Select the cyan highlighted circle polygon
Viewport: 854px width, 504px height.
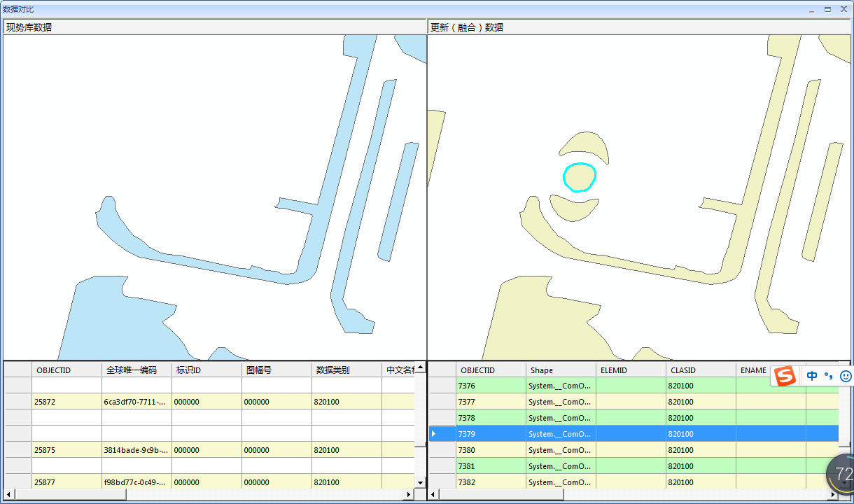pyautogui.click(x=579, y=177)
